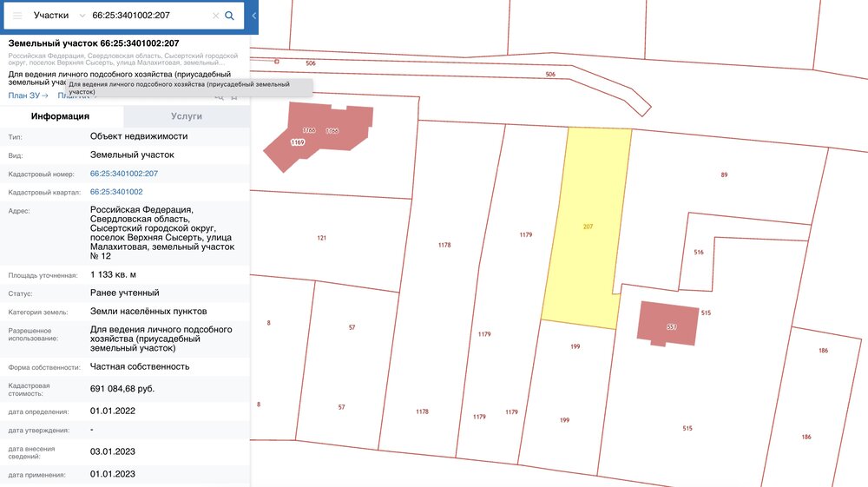Click the Адрес address value text

pos(162,233)
